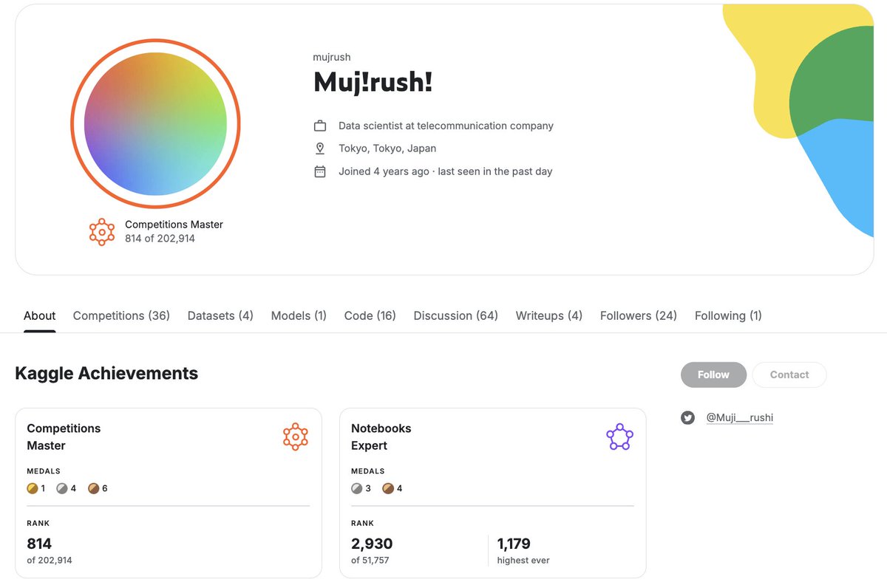Click the silver medal icon in Notebooks card
Screen dimensions: 887x588
tap(357, 488)
